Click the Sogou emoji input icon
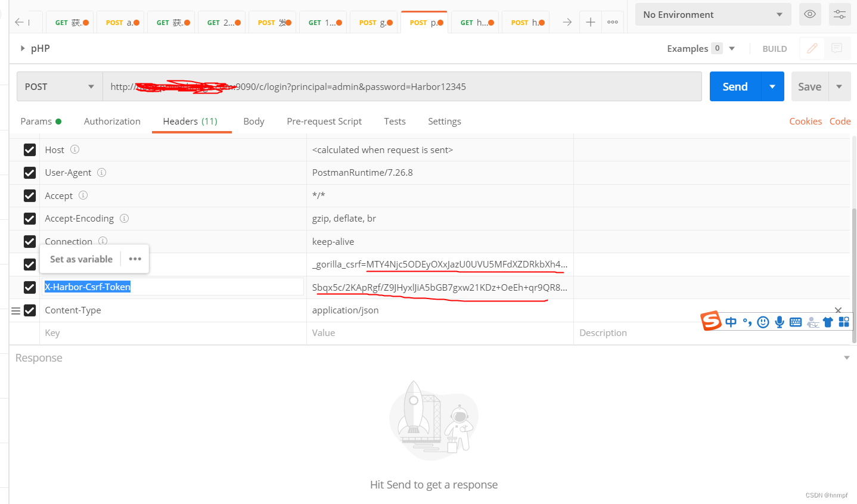857x504 pixels. click(763, 321)
